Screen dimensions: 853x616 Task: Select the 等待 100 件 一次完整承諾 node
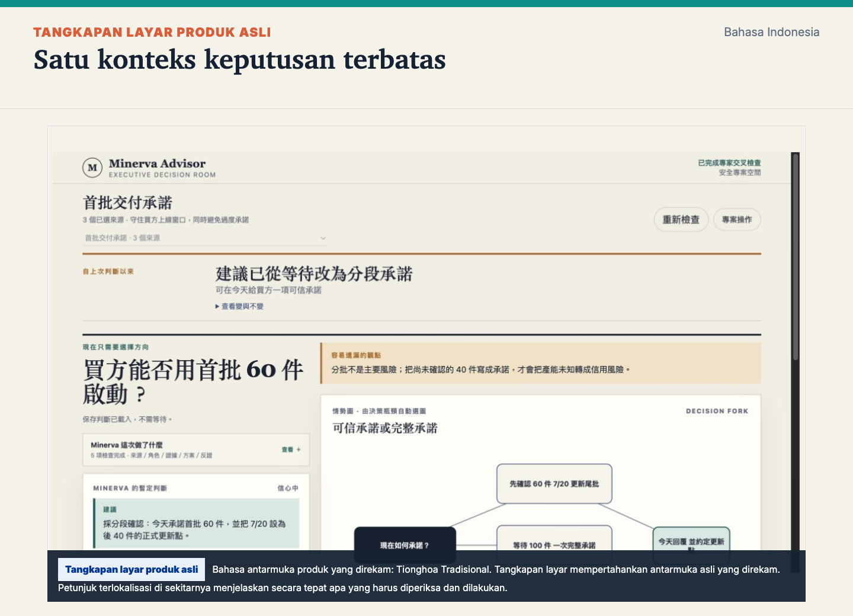tap(554, 545)
